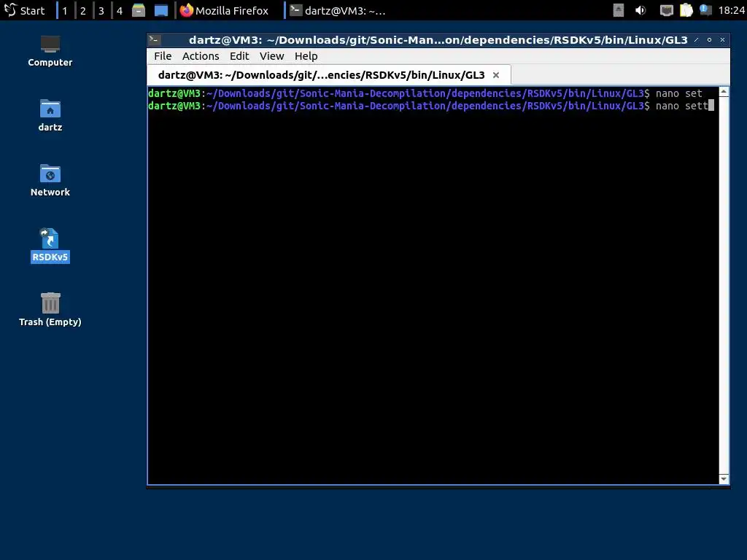Select the Network desktop icon
The image size is (747, 560).
pos(50,181)
